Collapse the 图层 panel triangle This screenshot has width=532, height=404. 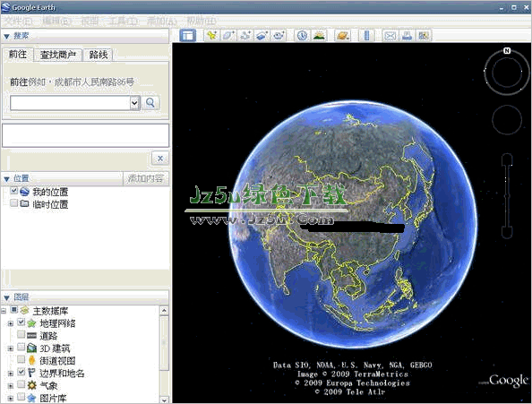(x=6, y=297)
